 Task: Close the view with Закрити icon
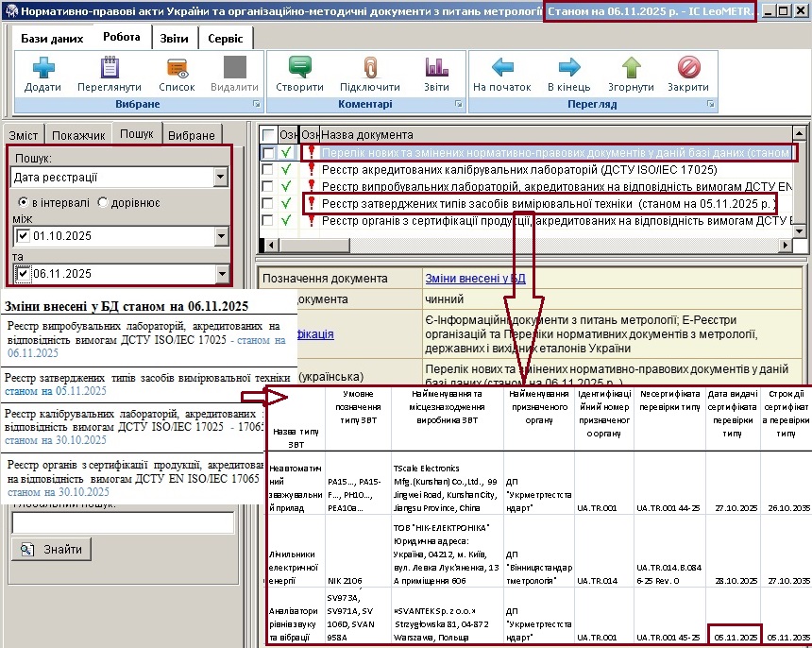688,68
